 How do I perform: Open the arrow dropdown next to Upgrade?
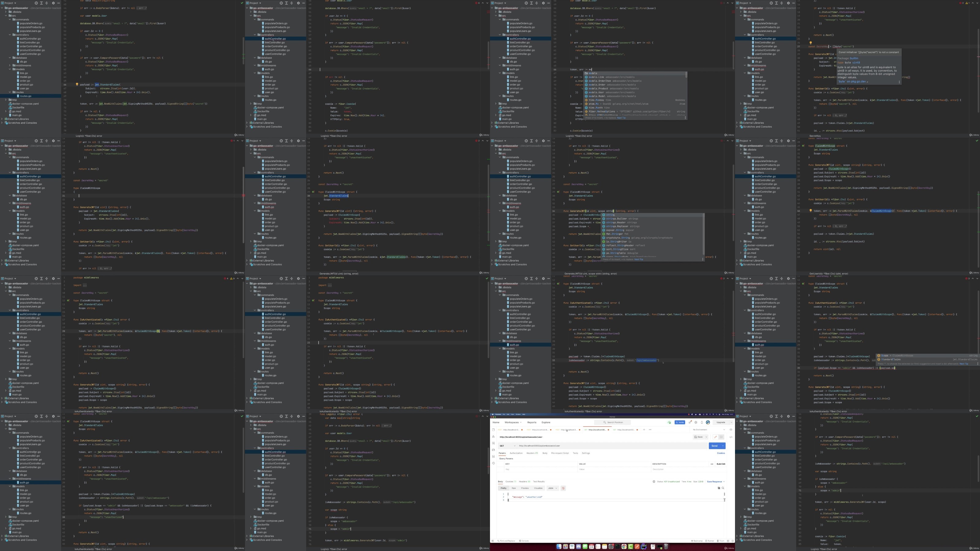(x=732, y=422)
